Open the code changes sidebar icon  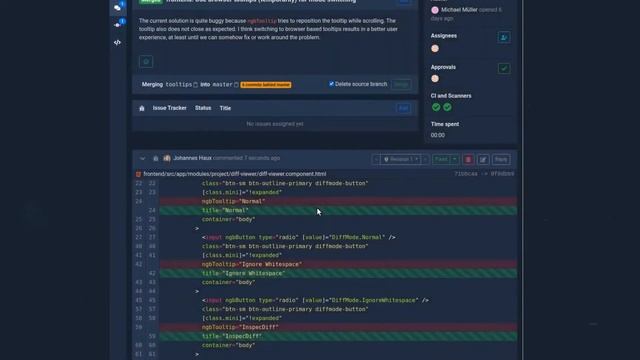coord(118,42)
